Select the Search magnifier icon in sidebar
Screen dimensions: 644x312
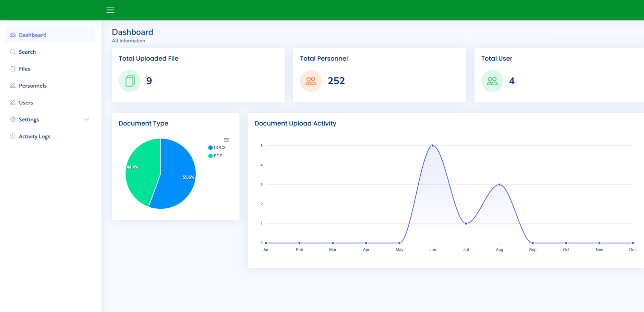[x=13, y=52]
